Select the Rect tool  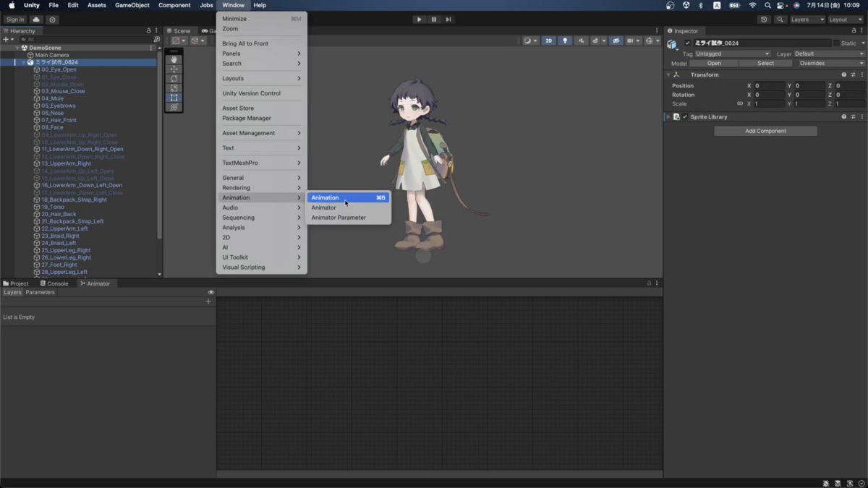(174, 98)
